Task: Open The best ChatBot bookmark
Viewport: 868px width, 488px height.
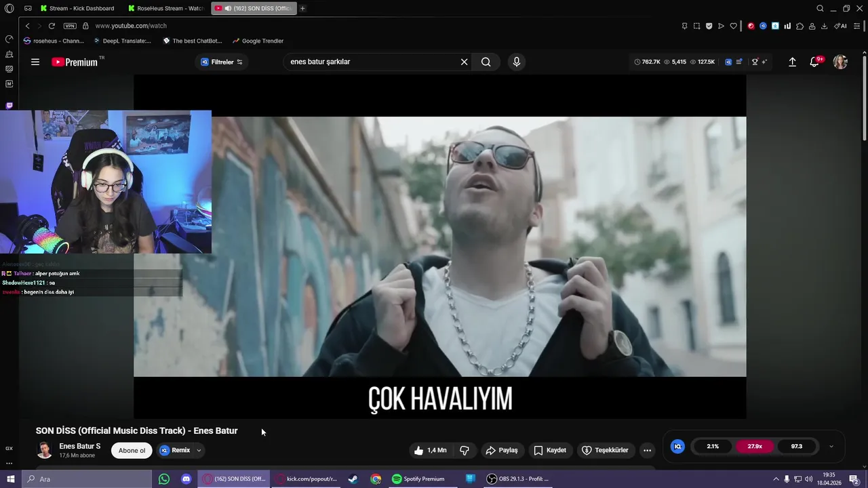Action: [x=193, y=41]
